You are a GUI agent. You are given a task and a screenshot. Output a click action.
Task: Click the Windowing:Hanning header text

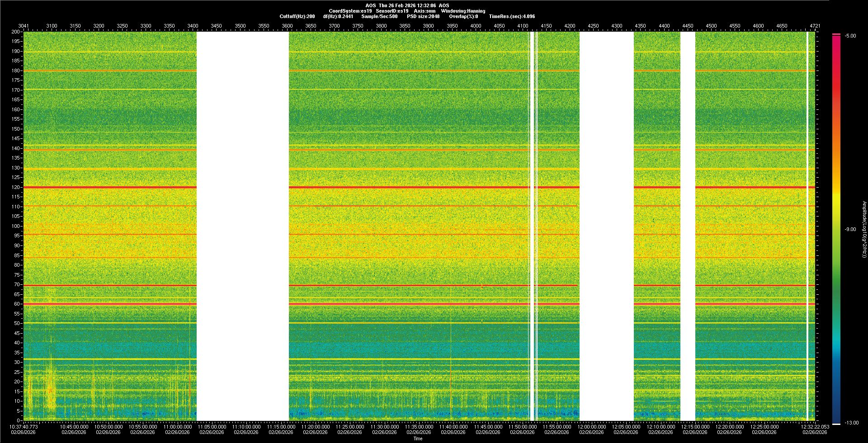(x=463, y=11)
